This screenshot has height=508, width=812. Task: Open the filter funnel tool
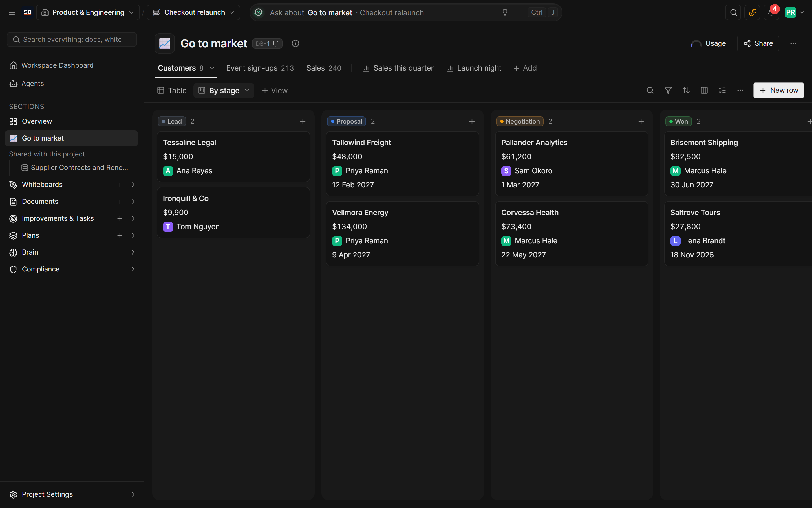point(668,90)
